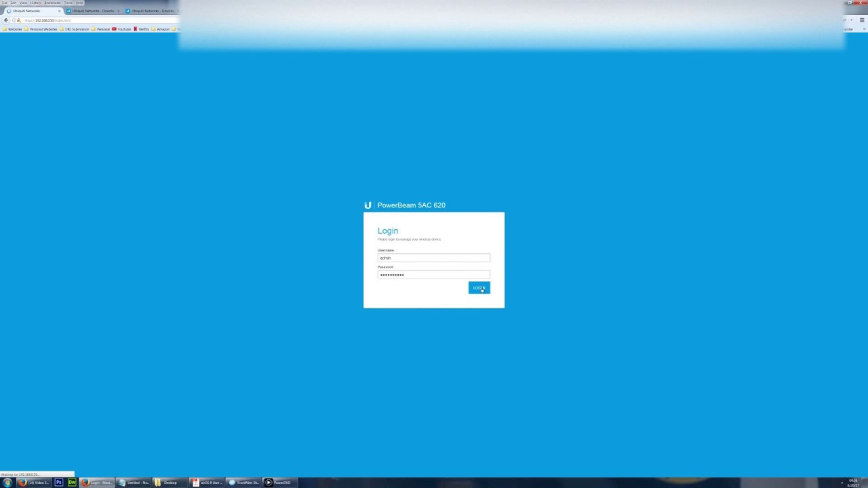The height and width of the screenshot is (488, 868).
Task: Open the Tools menu
Action: 68,3
